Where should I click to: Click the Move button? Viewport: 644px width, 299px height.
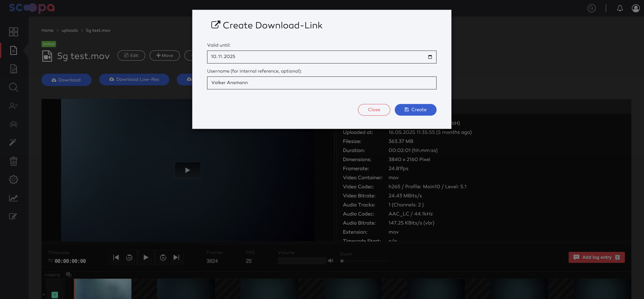pos(164,55)
